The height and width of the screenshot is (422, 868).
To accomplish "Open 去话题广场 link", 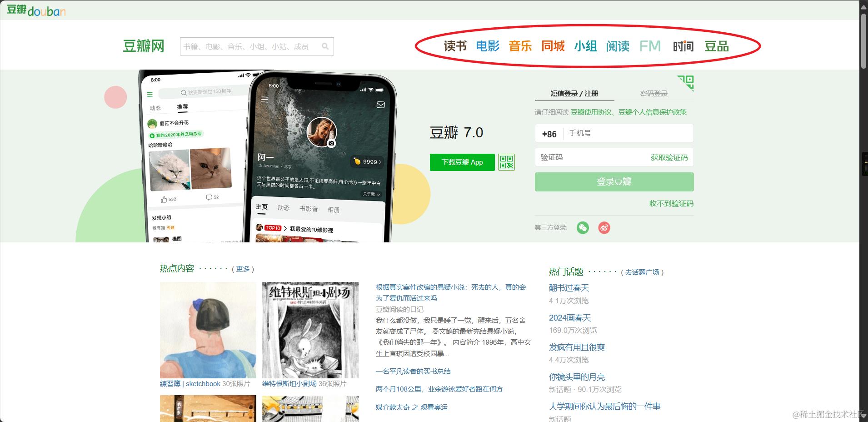I will [x=642, y=272].
